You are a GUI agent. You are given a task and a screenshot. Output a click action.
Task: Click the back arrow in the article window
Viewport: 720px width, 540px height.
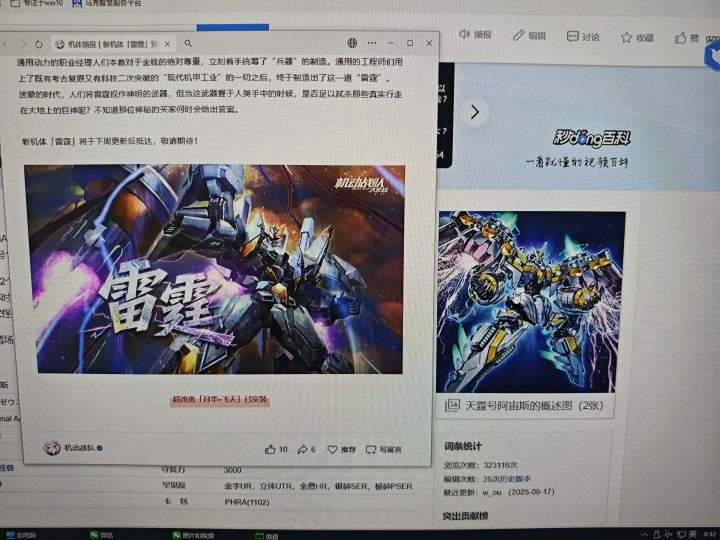click(6, 44)
